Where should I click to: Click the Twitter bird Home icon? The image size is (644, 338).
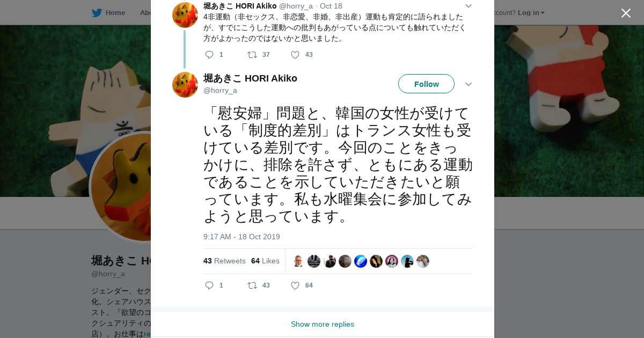[97, 12]
